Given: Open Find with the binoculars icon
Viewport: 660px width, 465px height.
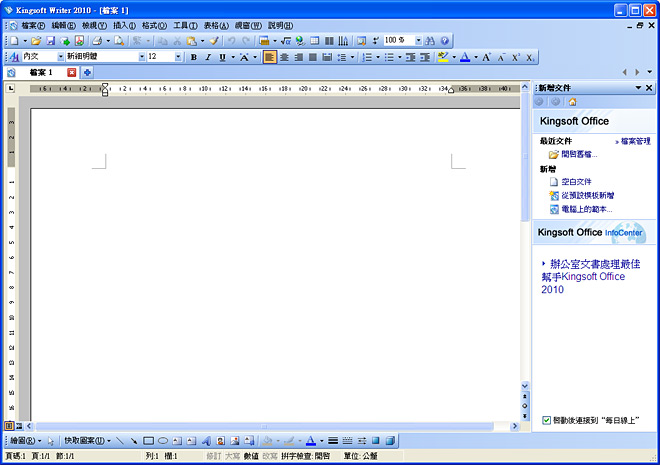Looking at the screenshot, I should coord(430,41).
